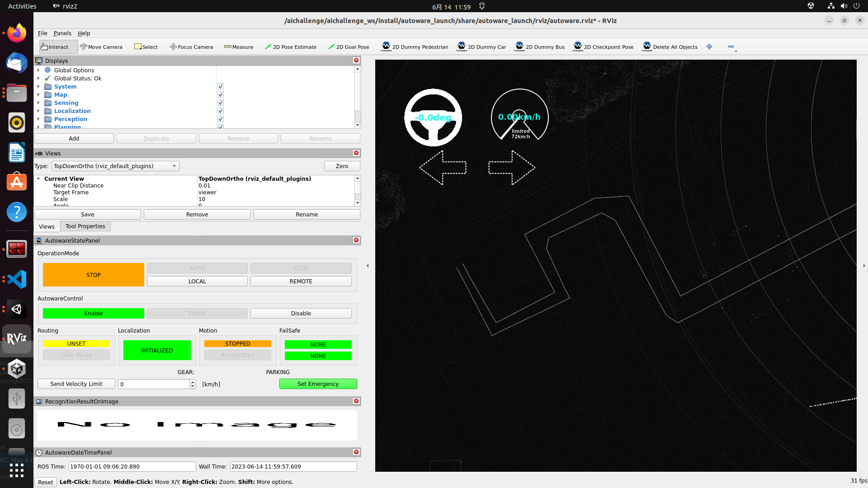
Task: Select the 2D Goal Pose tool
Action: pyautogui.click(x=349, y=47)
